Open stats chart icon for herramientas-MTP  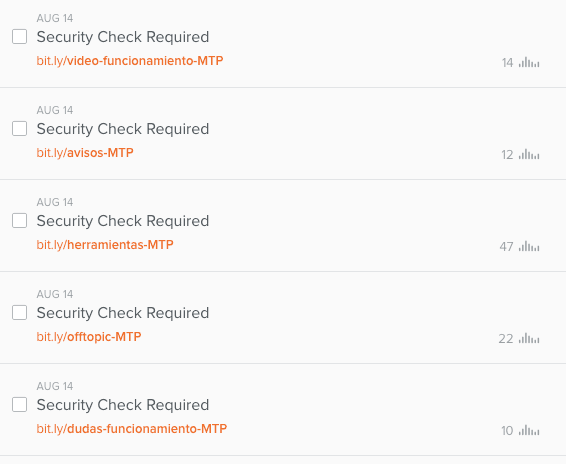point(529,246)
